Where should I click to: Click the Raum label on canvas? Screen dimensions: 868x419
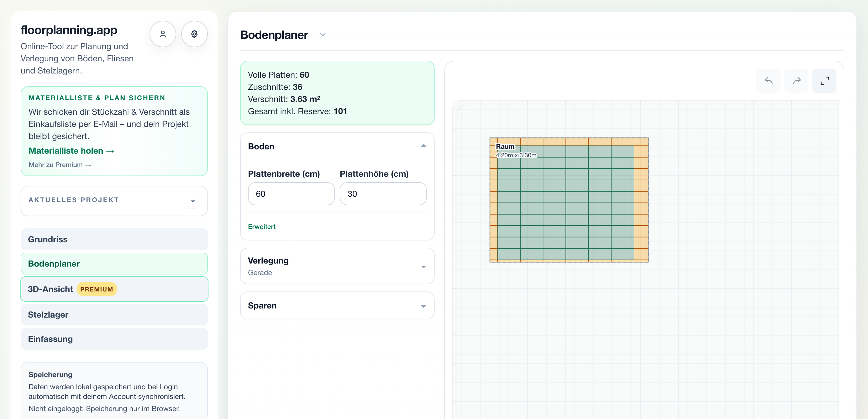pos(505,146)
